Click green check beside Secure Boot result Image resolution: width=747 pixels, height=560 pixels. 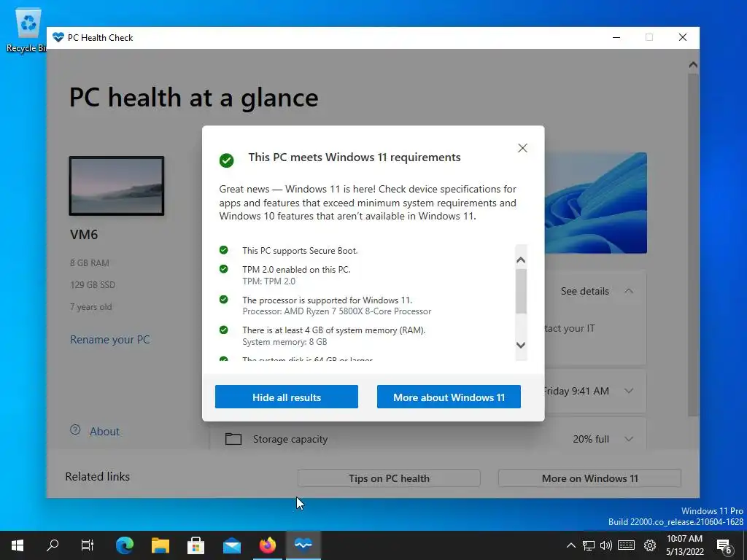[223, 250]
